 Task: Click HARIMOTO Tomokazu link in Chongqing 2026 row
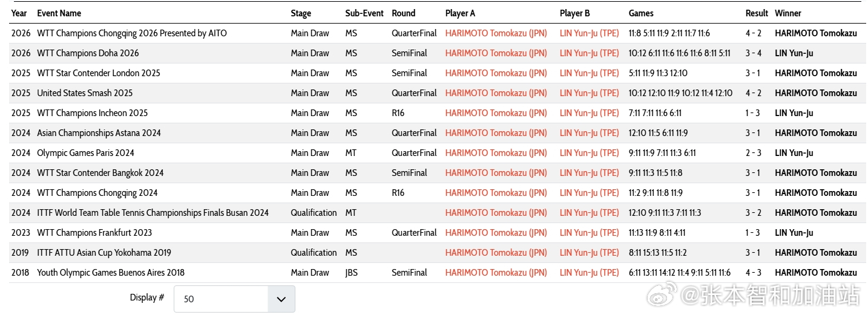pos(496,33)
